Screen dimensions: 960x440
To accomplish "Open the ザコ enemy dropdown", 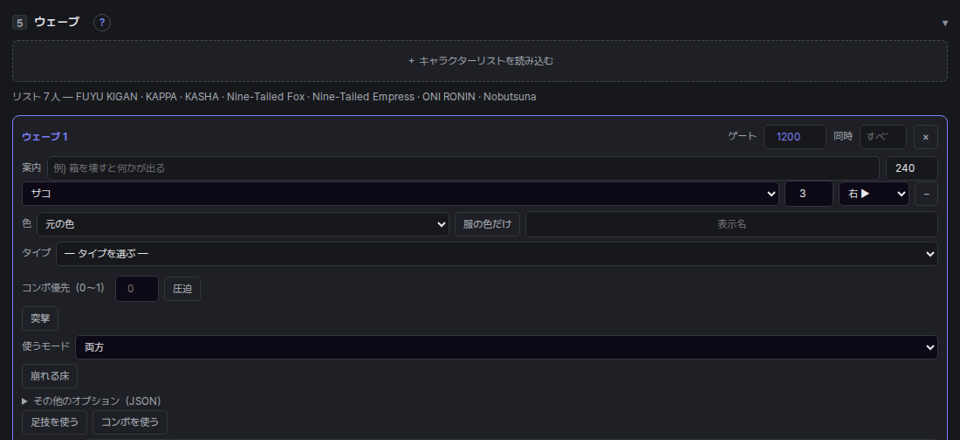I will pyautogui.click(x=400, y=193).
